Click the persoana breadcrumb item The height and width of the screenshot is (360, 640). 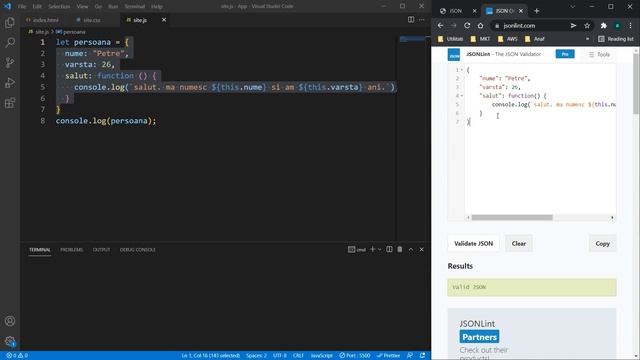coord(71,32)
